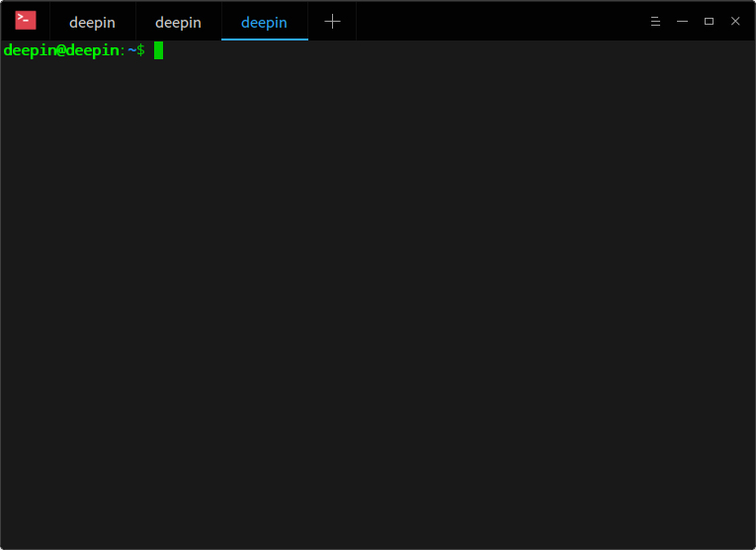The height and width of the screenshot is (550, 756).
Task: Click the @ symbol in the prompt
Action: (59, 50)
